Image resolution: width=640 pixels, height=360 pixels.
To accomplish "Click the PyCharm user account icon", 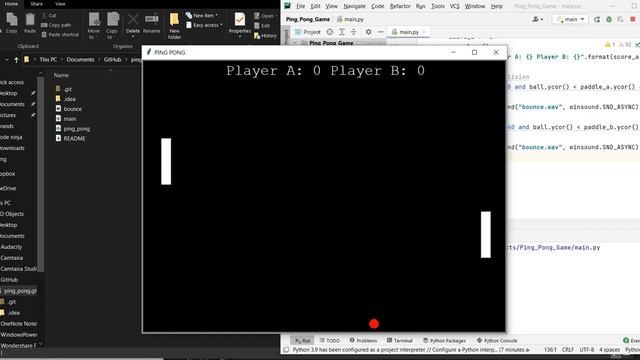I will coord(538,19).
